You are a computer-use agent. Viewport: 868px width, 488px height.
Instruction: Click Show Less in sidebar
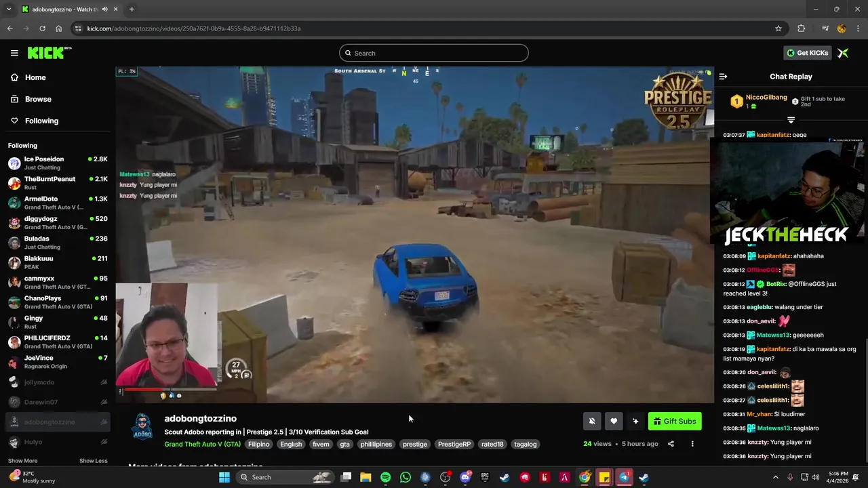pyautogui.click(x=93, y=461)
